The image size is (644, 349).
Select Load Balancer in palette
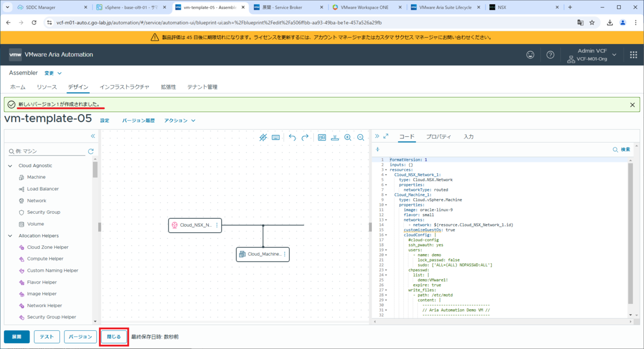pyautogui.click(x=43, y=189)
